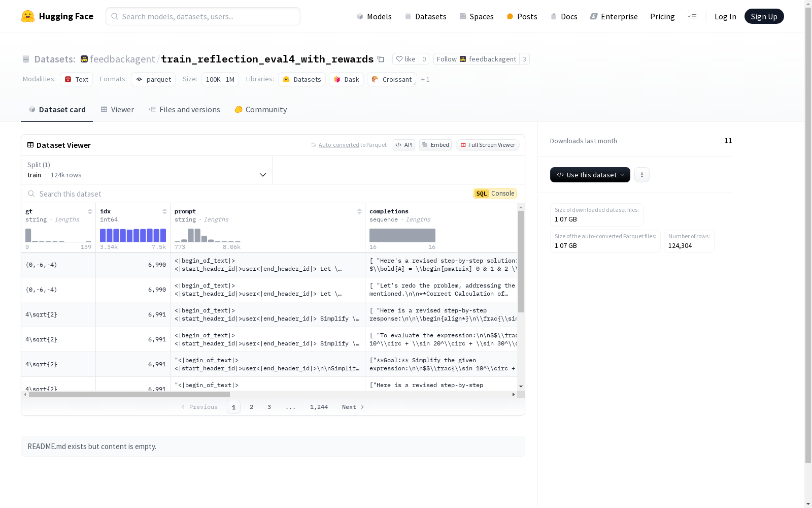
Task: Open the extra navigation menu icon
Action: click(692, 16)
